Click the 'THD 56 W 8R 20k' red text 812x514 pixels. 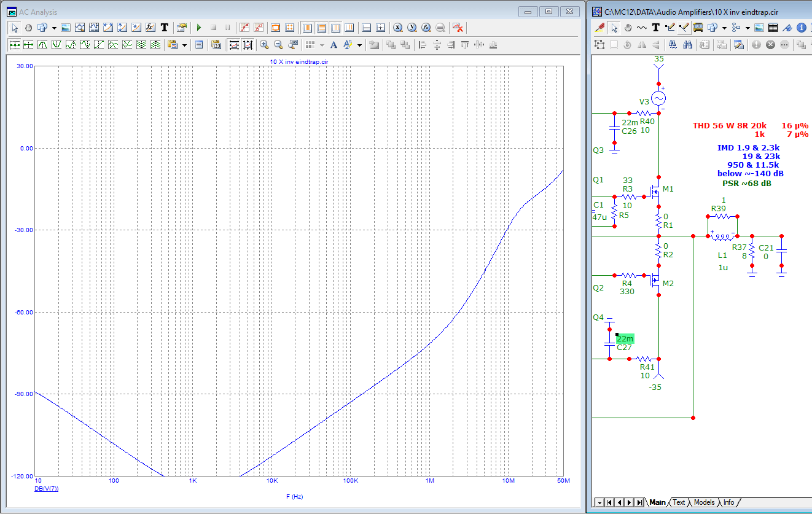pyautogui.click(x=730, y=126)
